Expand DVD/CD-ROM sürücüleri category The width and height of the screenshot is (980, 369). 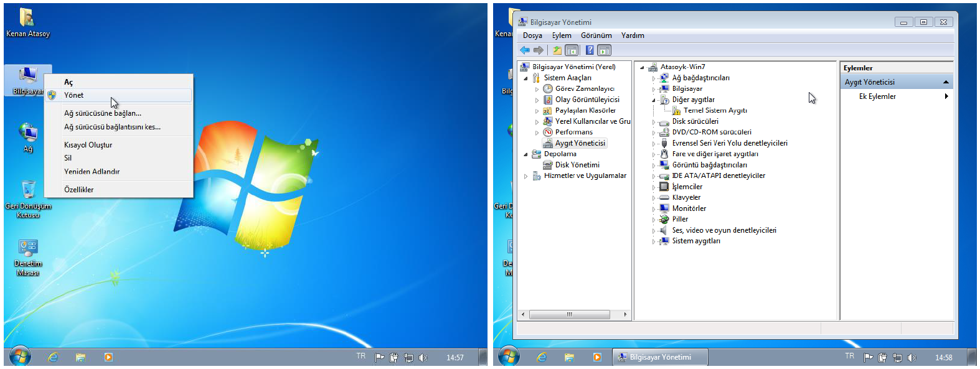tap(653, 133)
